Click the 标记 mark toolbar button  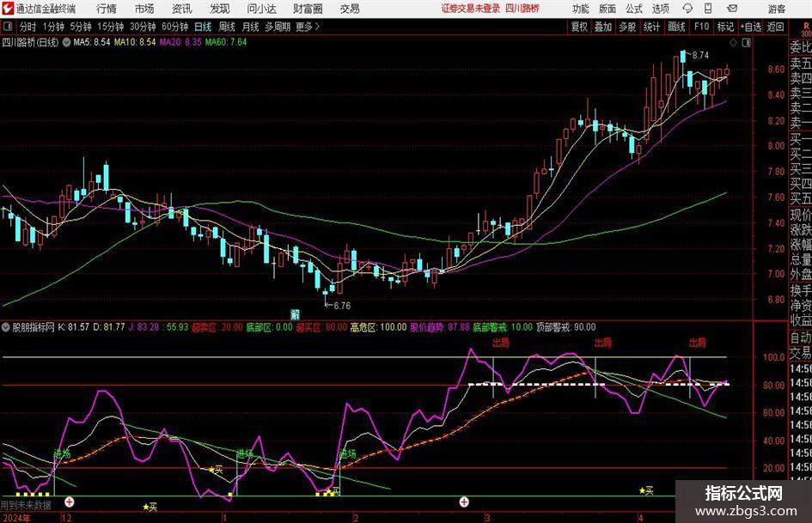click(x=725, y=27)
